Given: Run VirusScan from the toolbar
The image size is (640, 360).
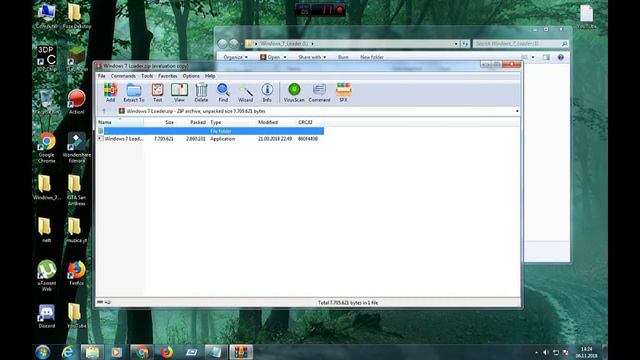Looking at the screenshot, I should [x=294, y=92].
